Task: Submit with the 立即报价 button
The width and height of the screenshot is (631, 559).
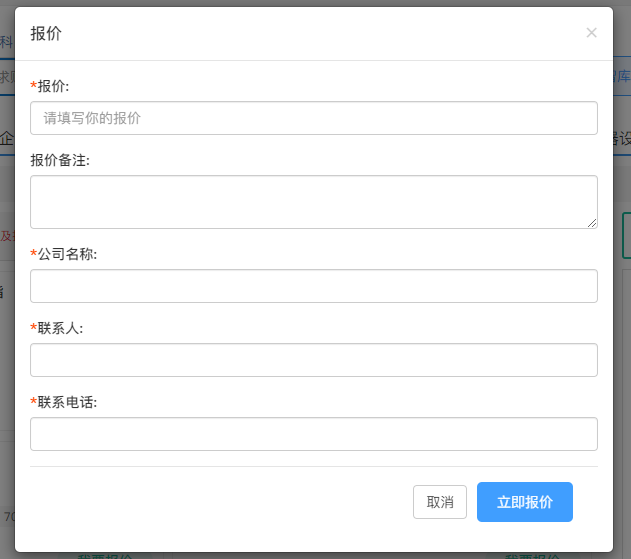Action: pyautogui.click(x=524, y=502)
